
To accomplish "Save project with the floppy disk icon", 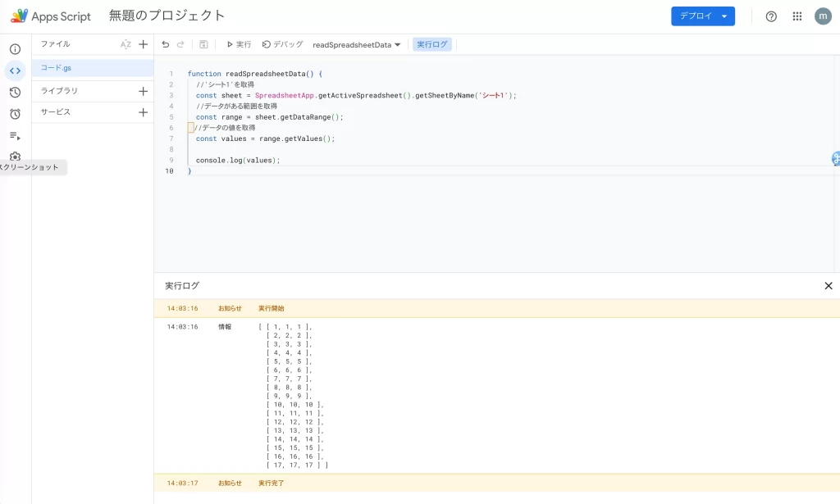I will point(203,44).
